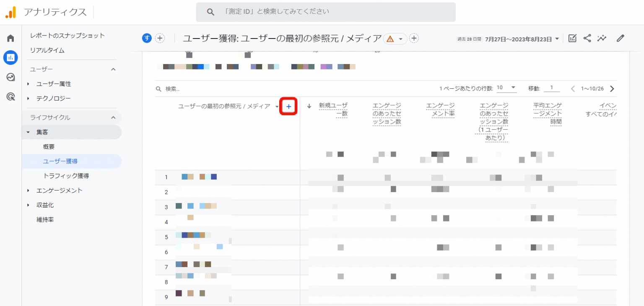The width and height of the screenshot is (644, 306).
Task: Open the Explore icon in left rail
Action: click(10, 77)
